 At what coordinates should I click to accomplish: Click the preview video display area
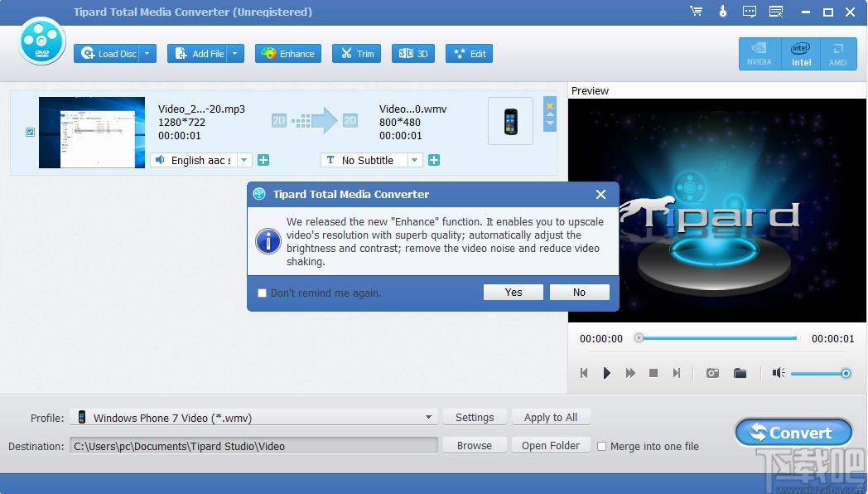pos(717,211)
